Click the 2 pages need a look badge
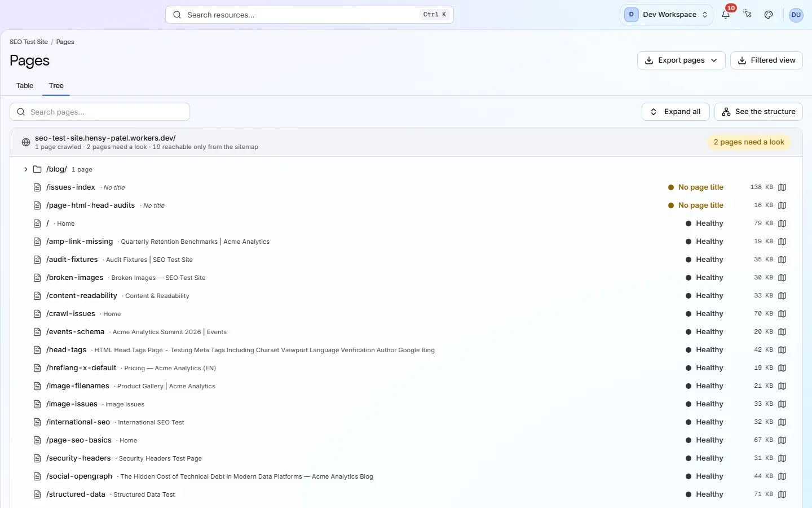 point(749,142)
